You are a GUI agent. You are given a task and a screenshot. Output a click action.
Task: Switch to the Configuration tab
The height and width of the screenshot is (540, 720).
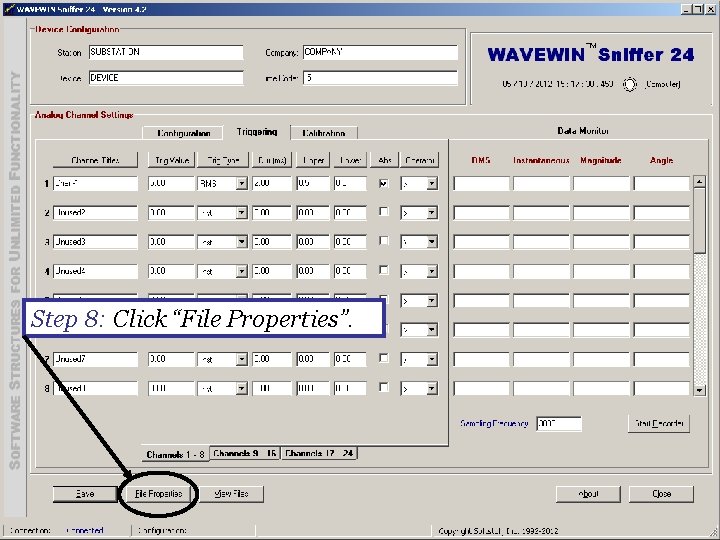pos(183,133)
